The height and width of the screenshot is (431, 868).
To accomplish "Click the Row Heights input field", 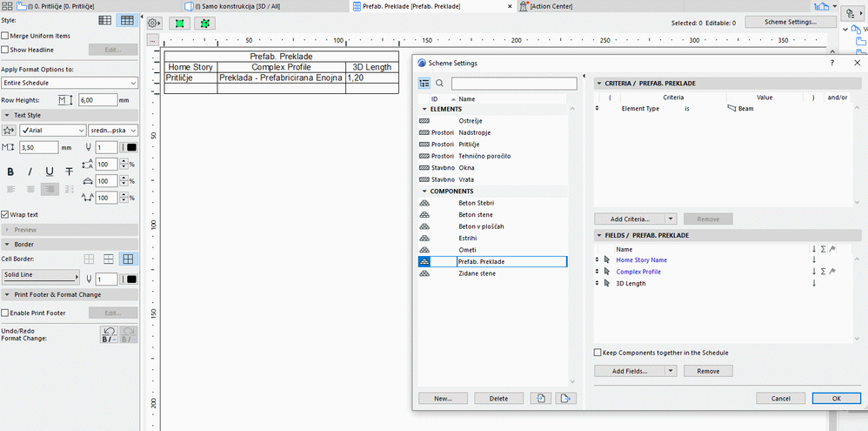I will point(97,100).
